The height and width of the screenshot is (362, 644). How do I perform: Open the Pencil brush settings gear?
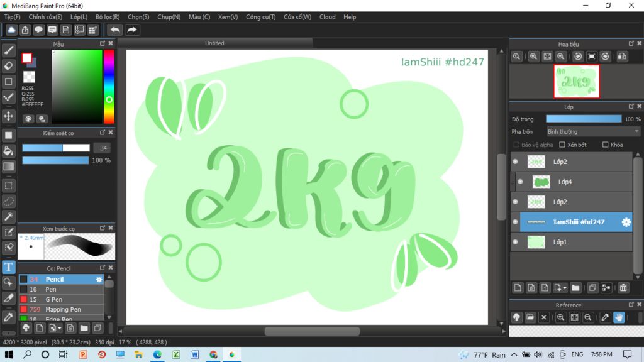pyautogui.click(x=99, y=279)
